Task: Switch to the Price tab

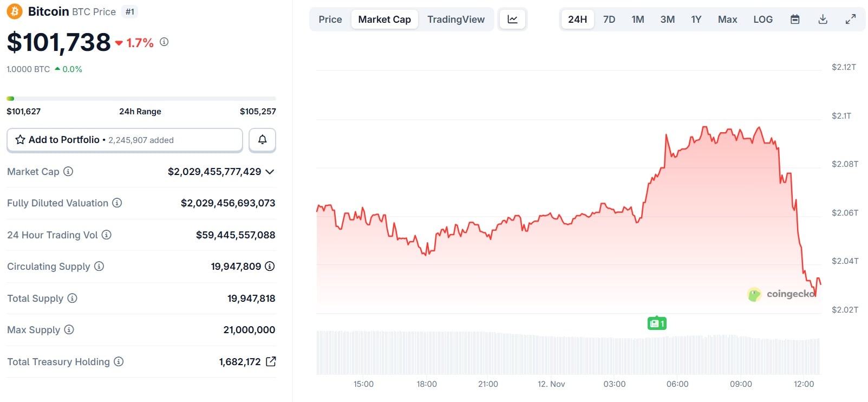Action: (330, 19)
